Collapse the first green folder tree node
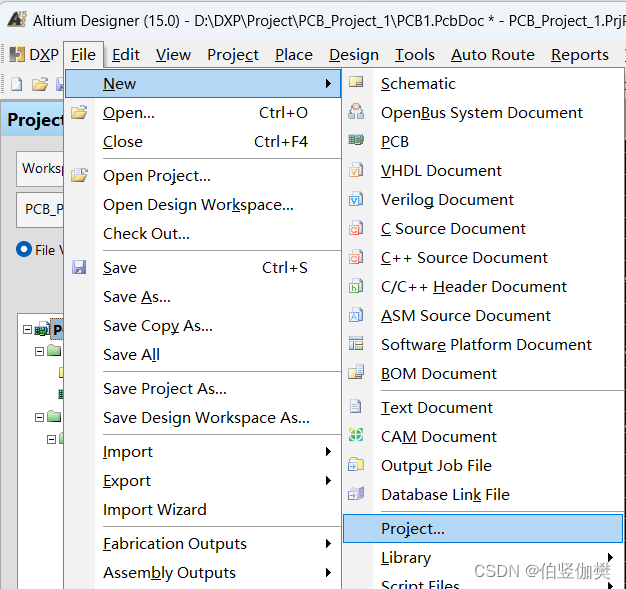This screenshot has width=626, height=589. pyautogui.click(x=39, y=351)
